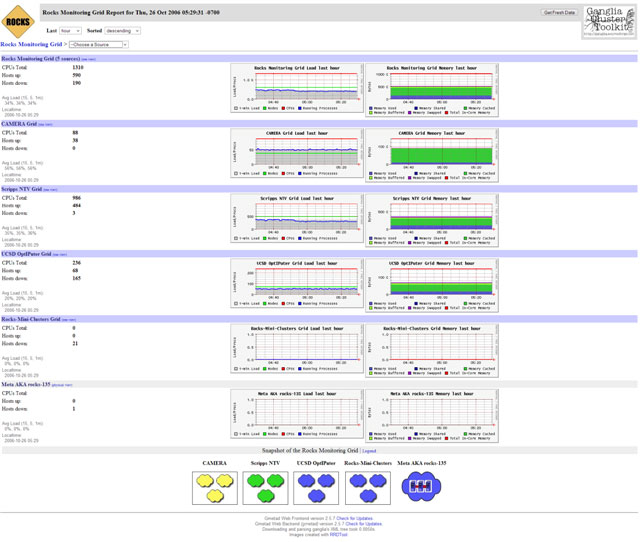
Task: Select Rocks-Mini-Clusters Hosts down value 21
Action: (x=75, y=343)
